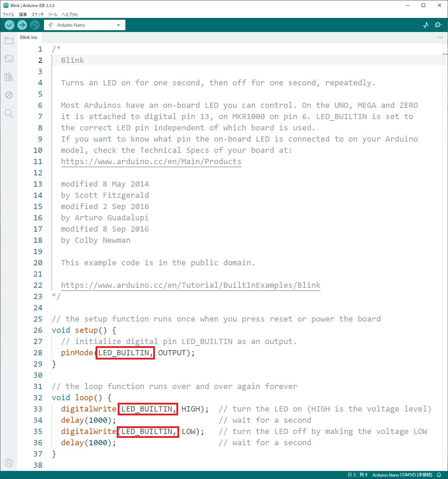This screenshot has height=479, width=448.
Task: Click pinMode on line 28
Action: point(77,353)
